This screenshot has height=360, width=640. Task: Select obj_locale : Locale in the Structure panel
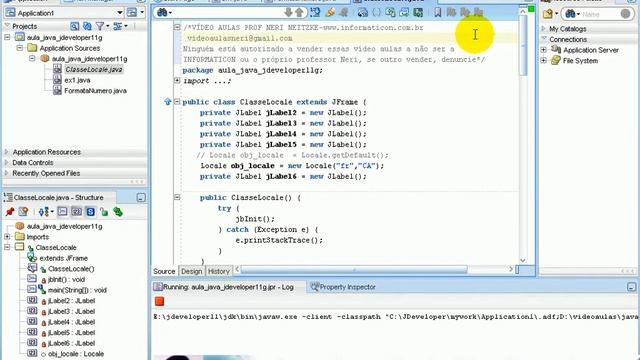[76, 354]
